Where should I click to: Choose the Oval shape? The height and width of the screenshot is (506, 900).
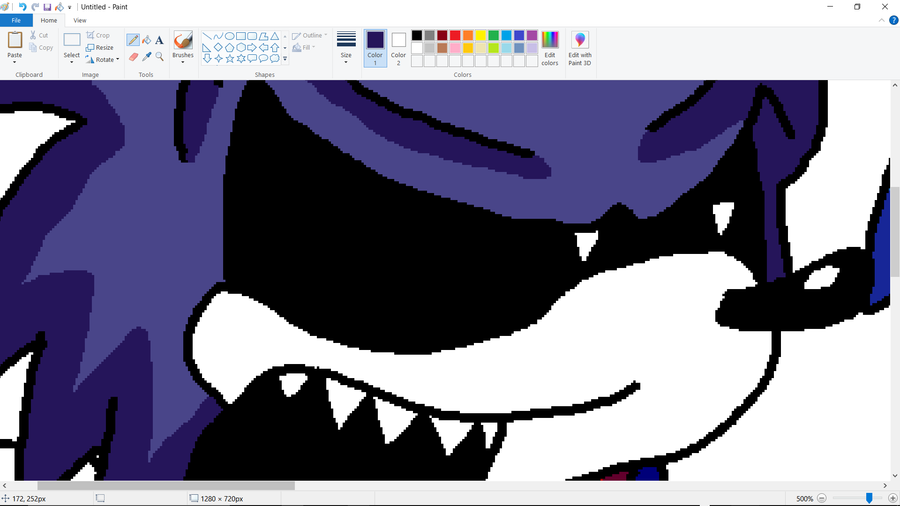click(230, 36)
